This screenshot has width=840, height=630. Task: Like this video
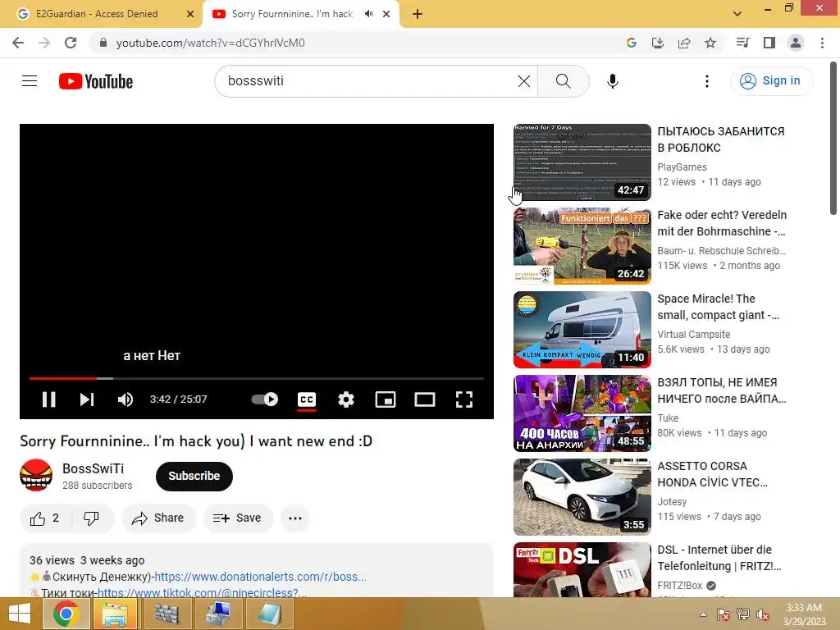click(45, 518)
